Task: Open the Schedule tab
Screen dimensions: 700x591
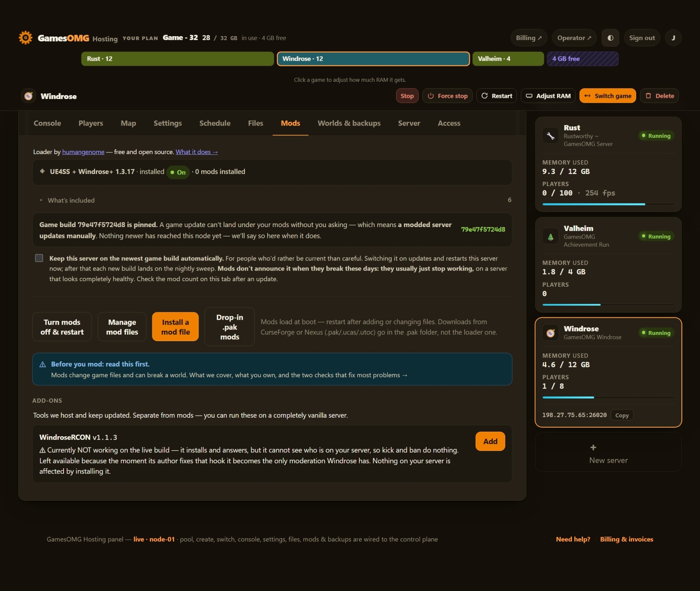Action: coord(215,123)
